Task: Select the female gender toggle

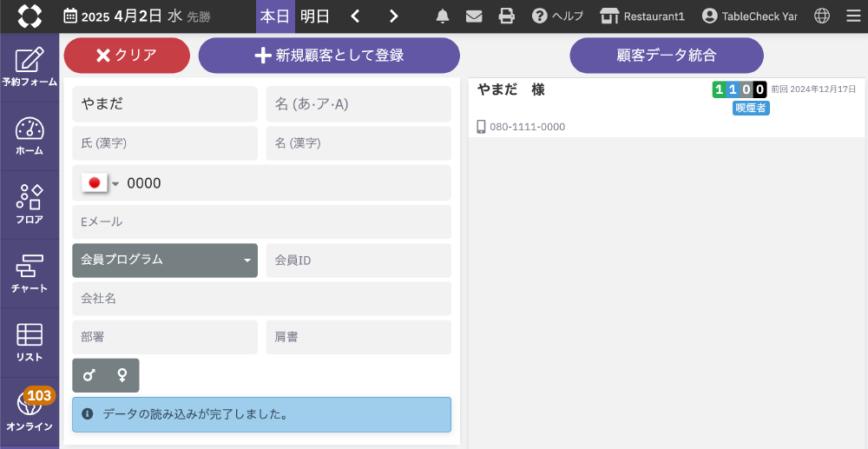Action: tap(122, 375)
